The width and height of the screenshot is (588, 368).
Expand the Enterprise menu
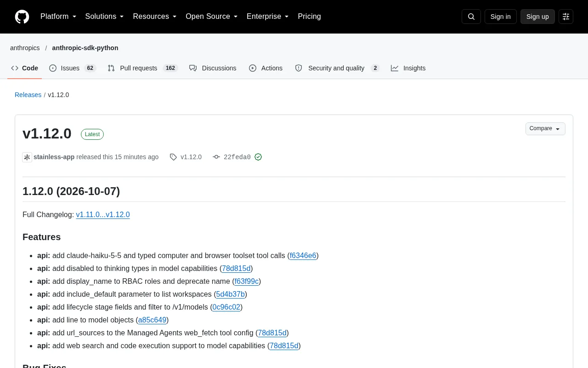tap(268, 17)
